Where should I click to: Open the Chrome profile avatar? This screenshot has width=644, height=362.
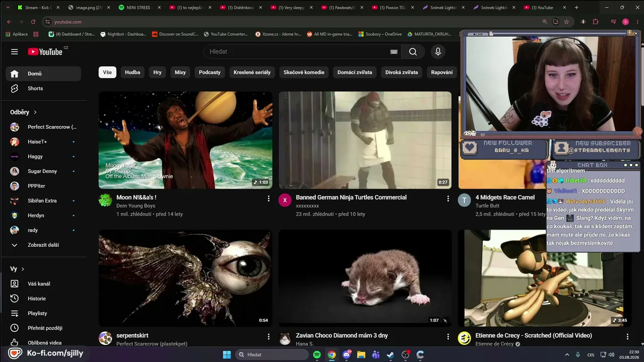point(625,22)
